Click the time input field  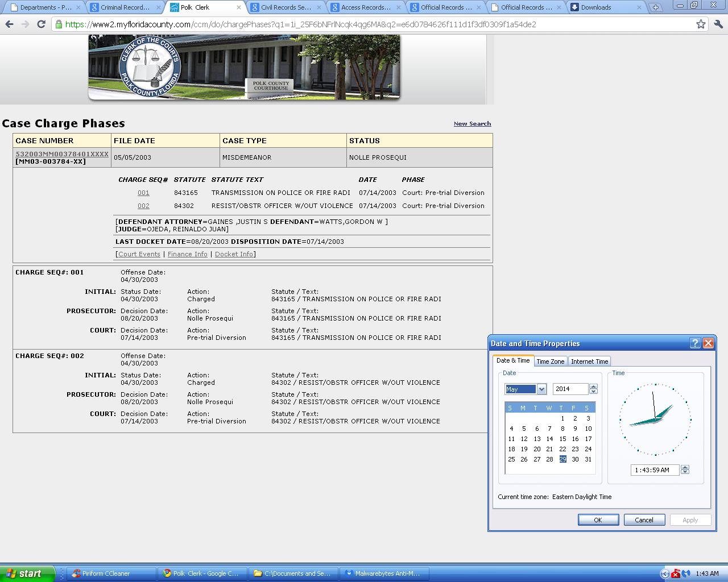click(x=654, y=470)
